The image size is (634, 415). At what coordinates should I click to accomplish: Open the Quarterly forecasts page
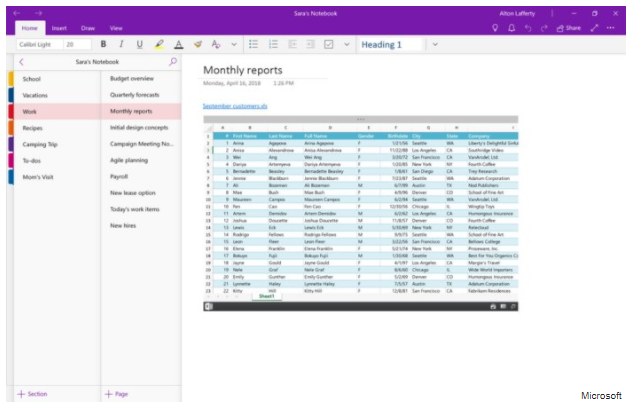(x=141, y=95)
